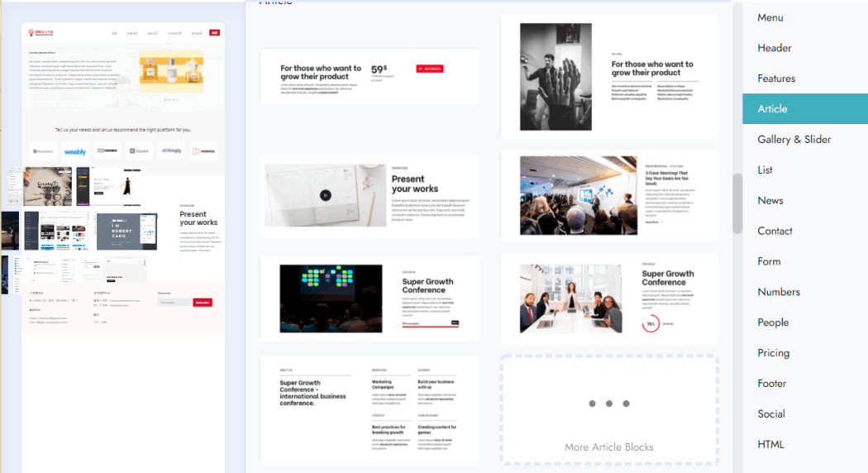Choose the Contact category
The height and width of the screenshot is (473, 868).
tap(775, 231)
